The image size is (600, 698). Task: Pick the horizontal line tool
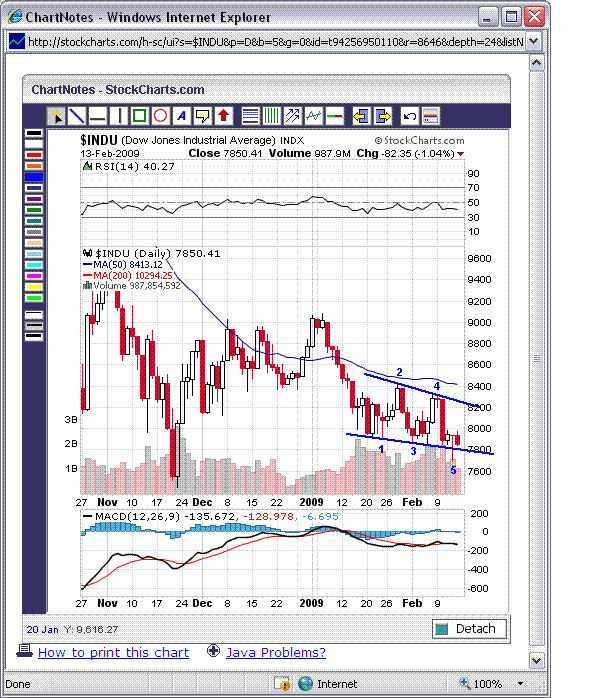(97, 117)
